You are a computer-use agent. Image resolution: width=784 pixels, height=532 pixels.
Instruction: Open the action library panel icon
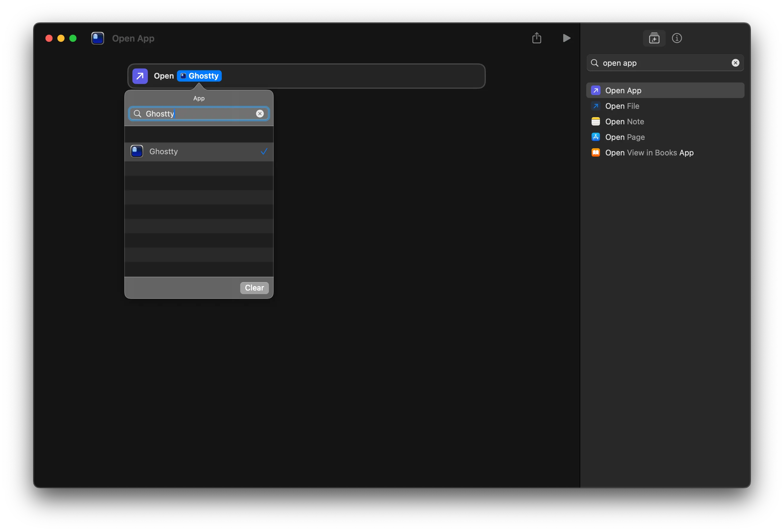pos(654,38)
